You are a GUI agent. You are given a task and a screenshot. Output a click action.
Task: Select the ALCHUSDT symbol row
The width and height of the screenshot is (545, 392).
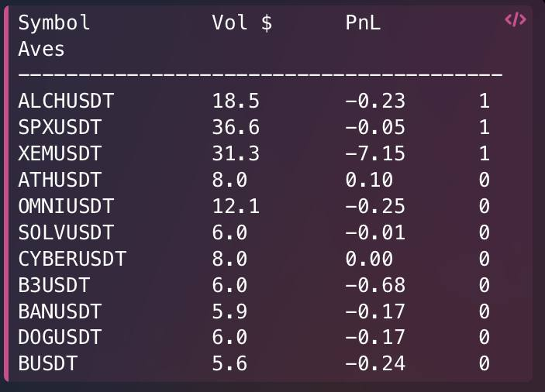(x=254, y=101)
